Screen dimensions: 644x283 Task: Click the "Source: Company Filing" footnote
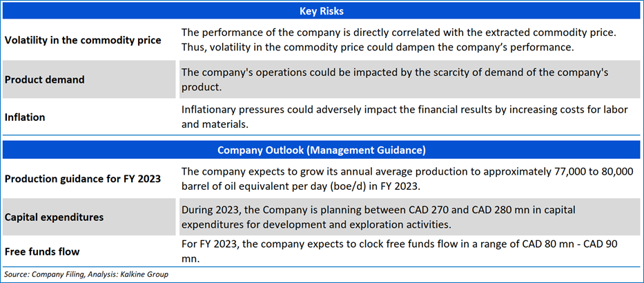tap(43, 274)
